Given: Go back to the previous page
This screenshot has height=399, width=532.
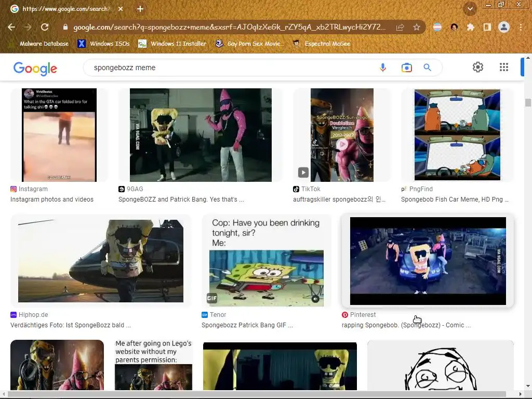Looking at the screenshot, I should pyautogui.click(x=11, y=27).
